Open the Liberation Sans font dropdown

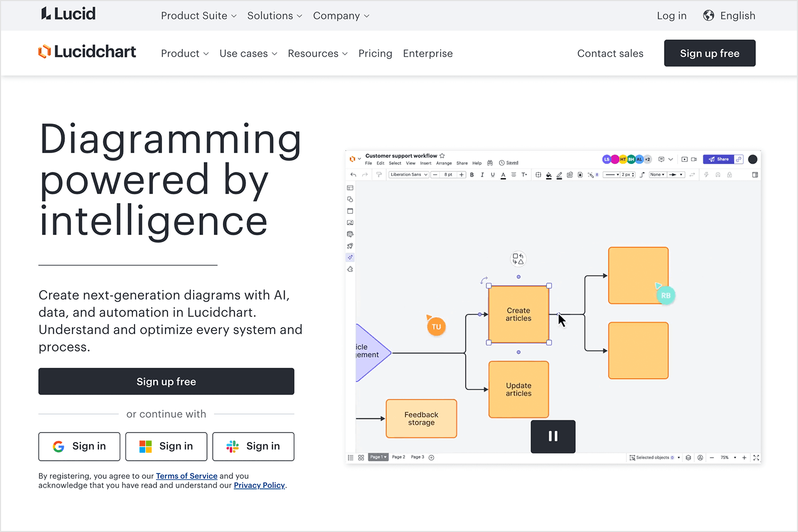[409, 174]
